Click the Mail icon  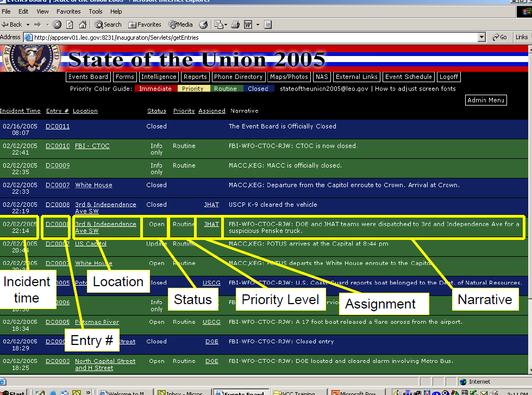coord(220,24)
